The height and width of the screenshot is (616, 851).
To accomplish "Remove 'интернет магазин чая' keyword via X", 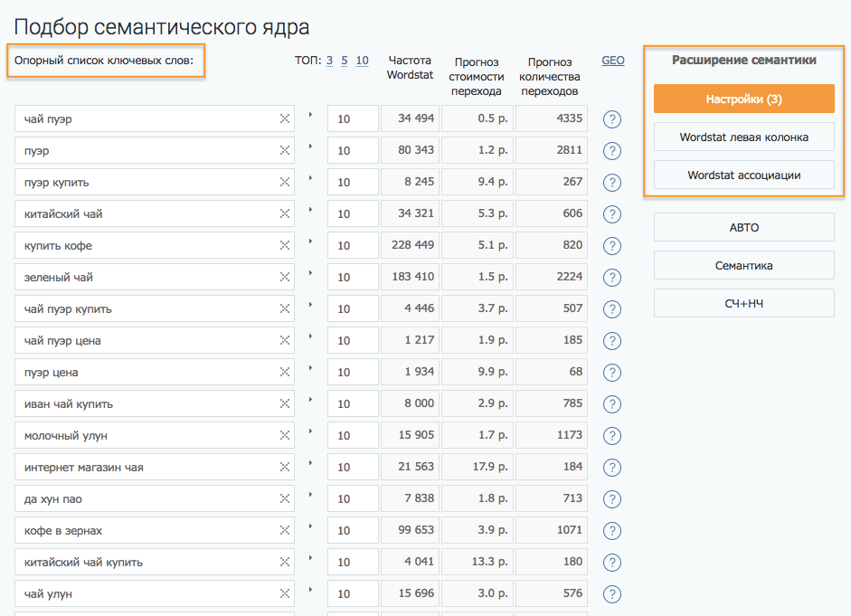I will point(284,468).
